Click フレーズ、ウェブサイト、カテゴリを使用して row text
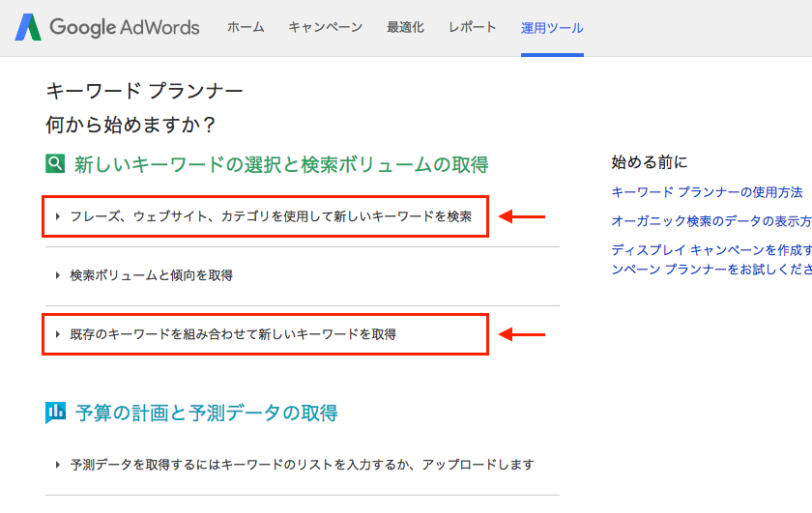This screenshot has height=513, width=812. (x=271, y=216)
